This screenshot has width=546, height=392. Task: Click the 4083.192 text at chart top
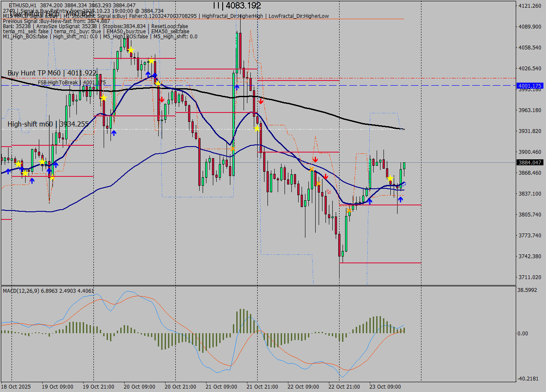pos(243,6)
